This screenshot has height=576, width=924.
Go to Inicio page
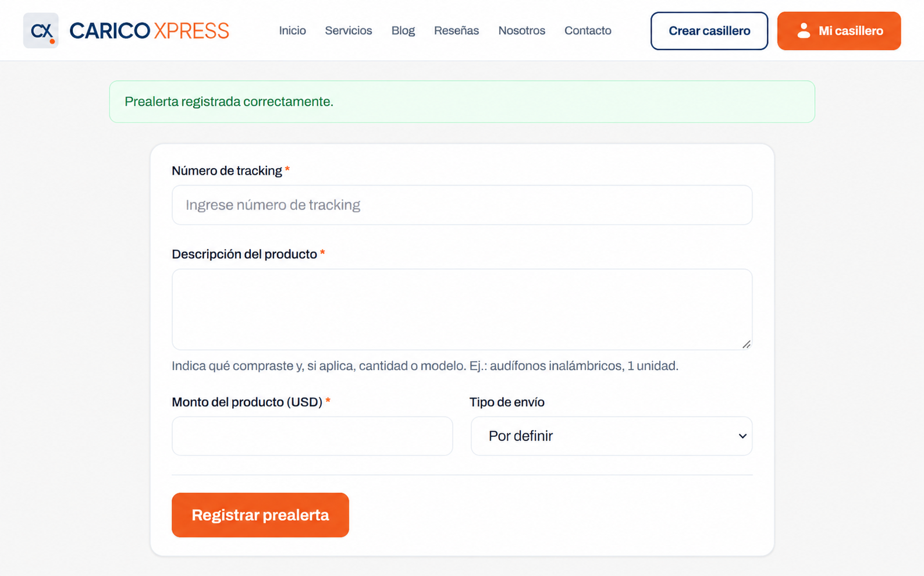(292, 30)
